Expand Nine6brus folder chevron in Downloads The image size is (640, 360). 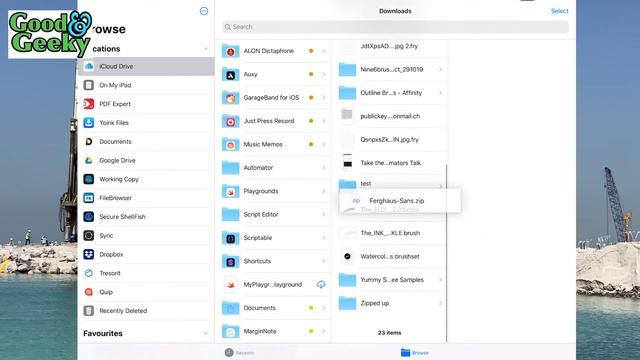(440, 69)
